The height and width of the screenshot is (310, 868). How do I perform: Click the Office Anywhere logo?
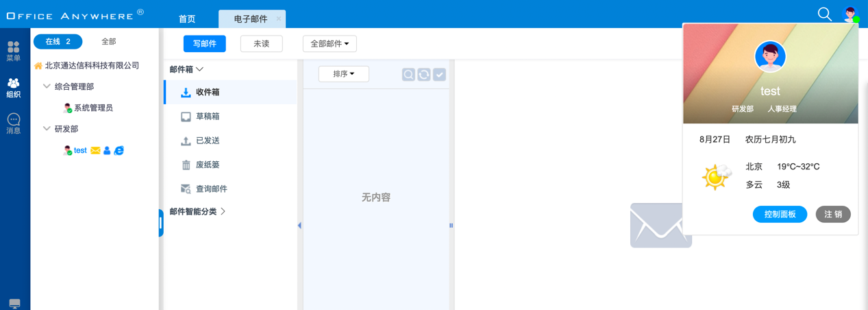[x=75, y=15]
